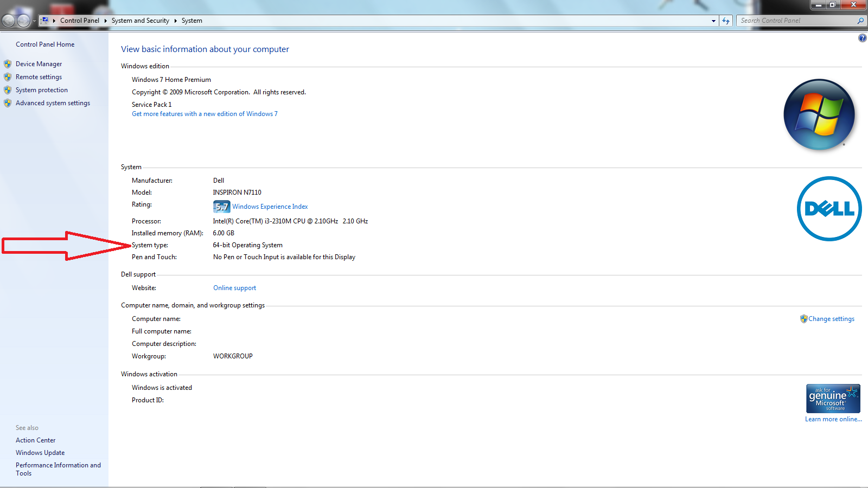Open Action Center link
This screenshot has width=868, height=488.
tap(35, 440)
